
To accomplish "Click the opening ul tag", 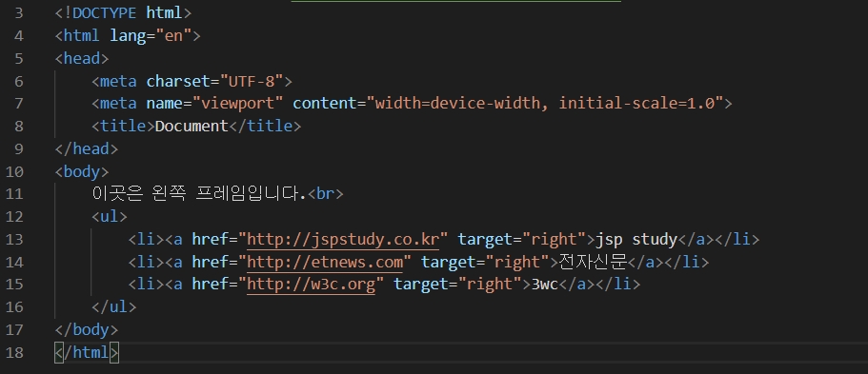I will coord(109,216).
